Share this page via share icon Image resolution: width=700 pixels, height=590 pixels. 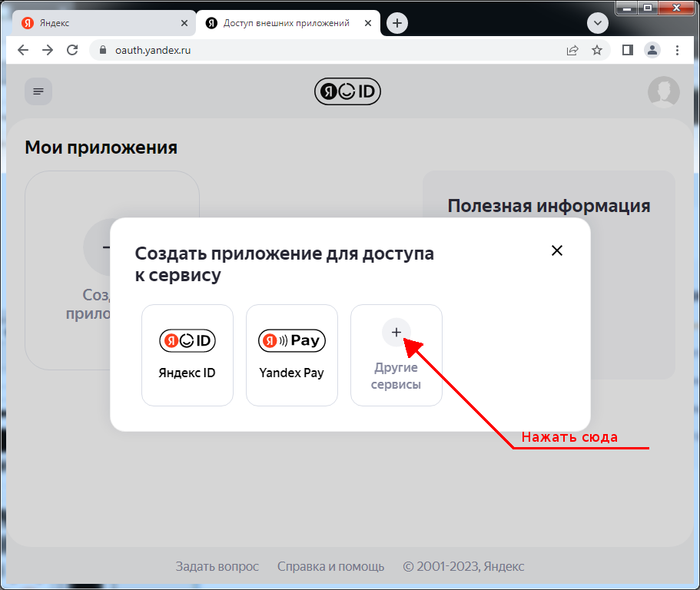(x=572, y=50)
